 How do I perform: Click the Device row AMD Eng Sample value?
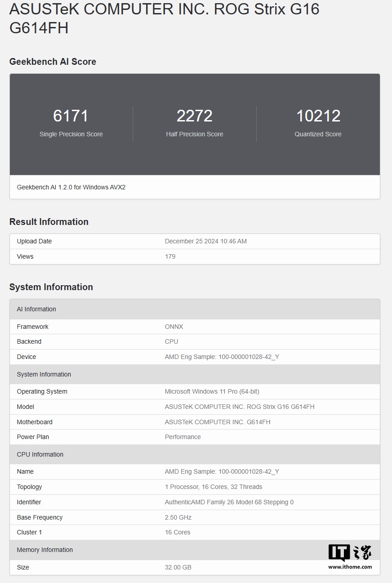coord(222,357)
